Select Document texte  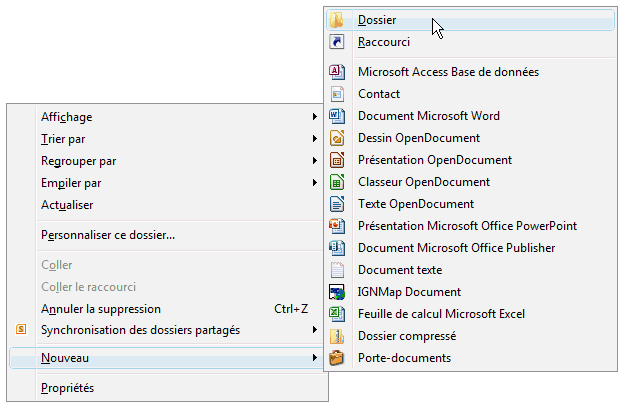pos(470,270)
